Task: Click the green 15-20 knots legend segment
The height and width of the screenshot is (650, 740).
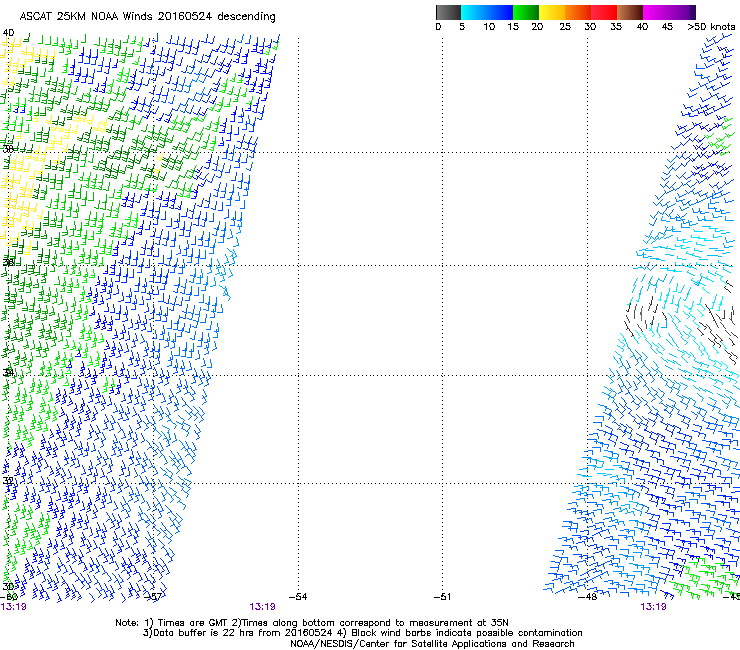Action: pyautogui.click(x=526, y=12)
